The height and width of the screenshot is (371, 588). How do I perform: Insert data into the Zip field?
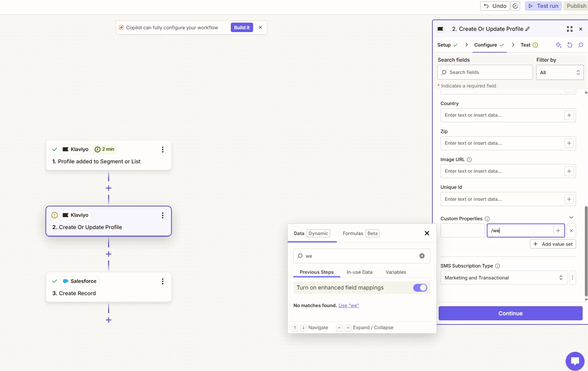(x=569, y=143)
